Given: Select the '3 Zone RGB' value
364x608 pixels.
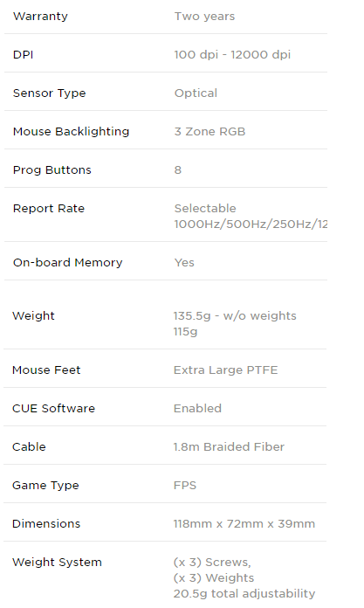Looking at the screenshot, I should pyautogui.click(x=209, y=131).
